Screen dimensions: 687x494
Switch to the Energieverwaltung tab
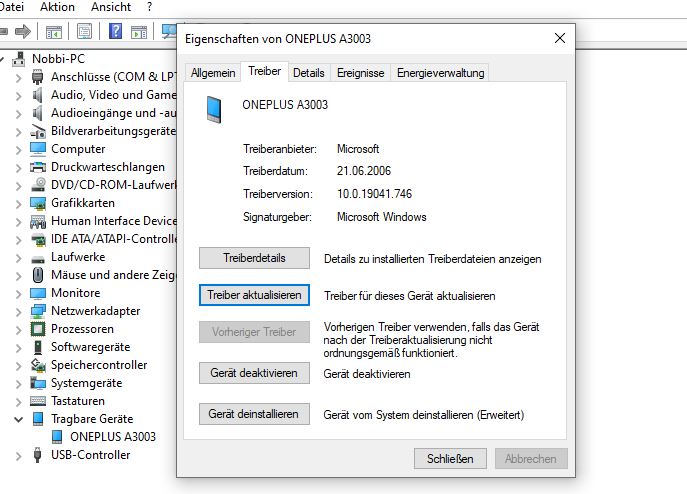pos(440,73)
